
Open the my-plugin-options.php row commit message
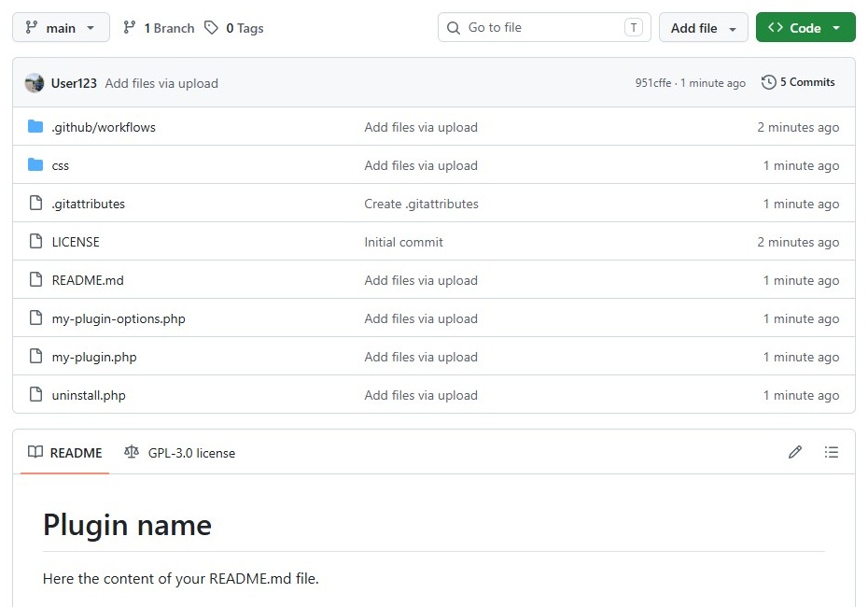[x=421, y=318]
